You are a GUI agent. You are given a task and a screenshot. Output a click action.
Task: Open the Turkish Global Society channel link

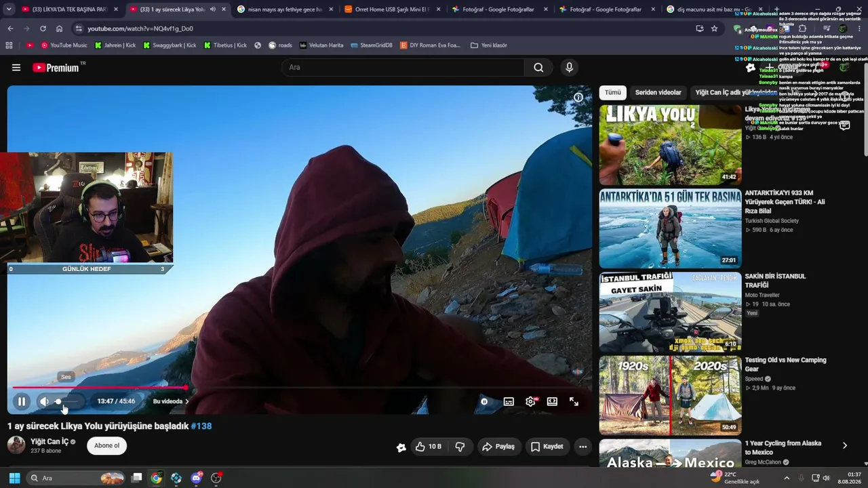click(772, 221)
